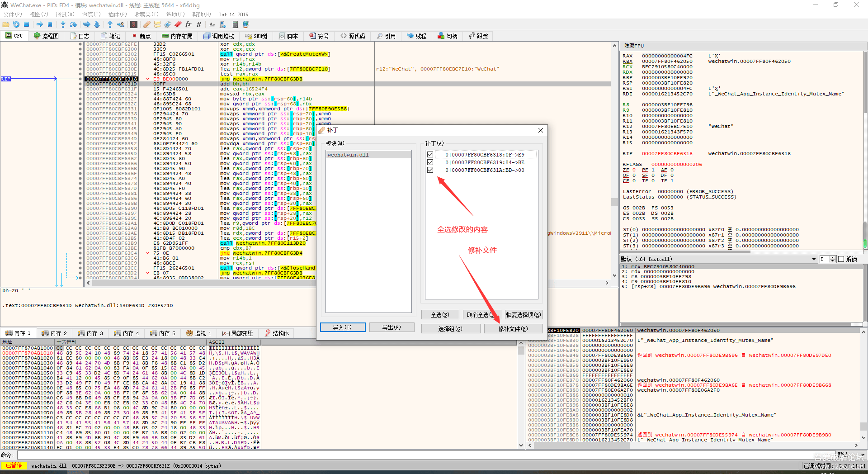Click the fx functions toolbar icon
The width and height of the screenshot is (868, 474).
pyautogui.click(x=189, y=24)
